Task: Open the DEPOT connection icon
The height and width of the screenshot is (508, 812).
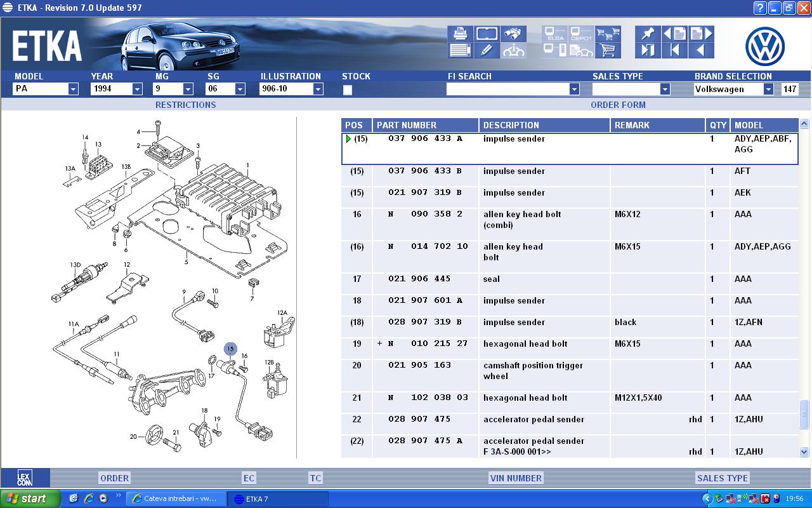Action: 581,34
